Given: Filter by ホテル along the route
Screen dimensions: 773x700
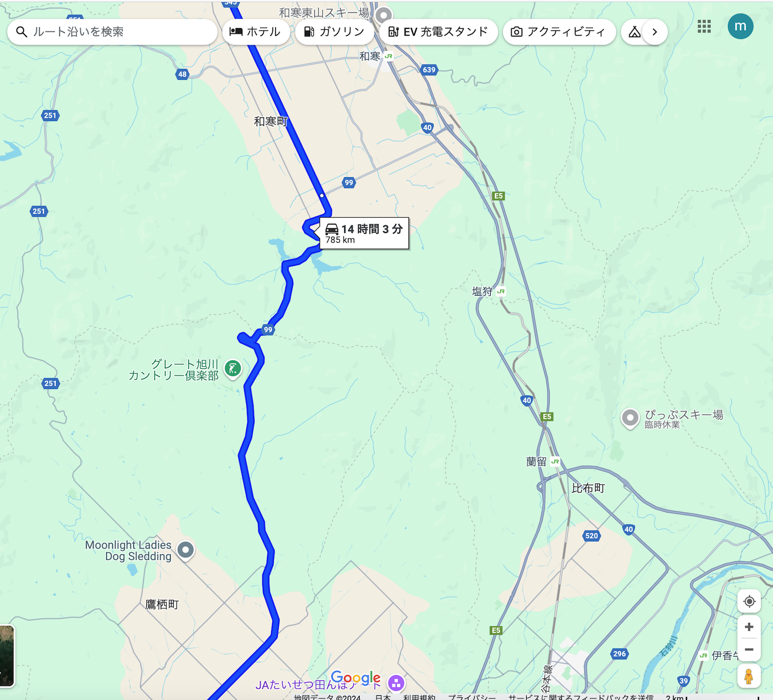Looking at the screenshot, I should click(256, 32).
